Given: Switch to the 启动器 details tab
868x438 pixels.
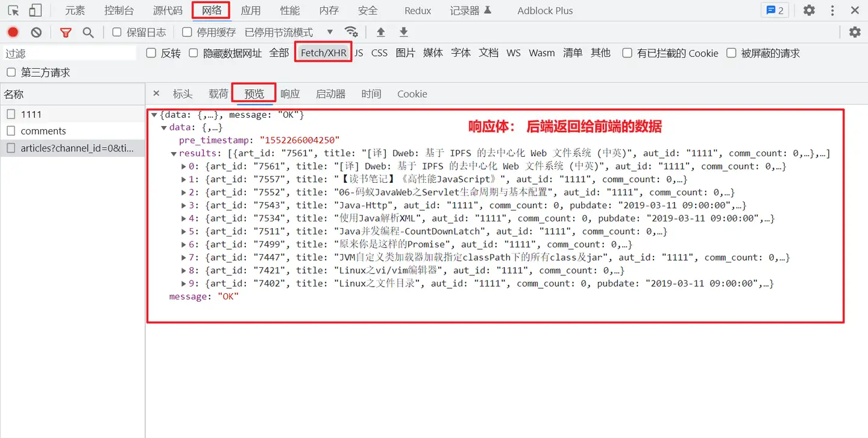Looking at the screenshot, I should click(x=331, y=94).
